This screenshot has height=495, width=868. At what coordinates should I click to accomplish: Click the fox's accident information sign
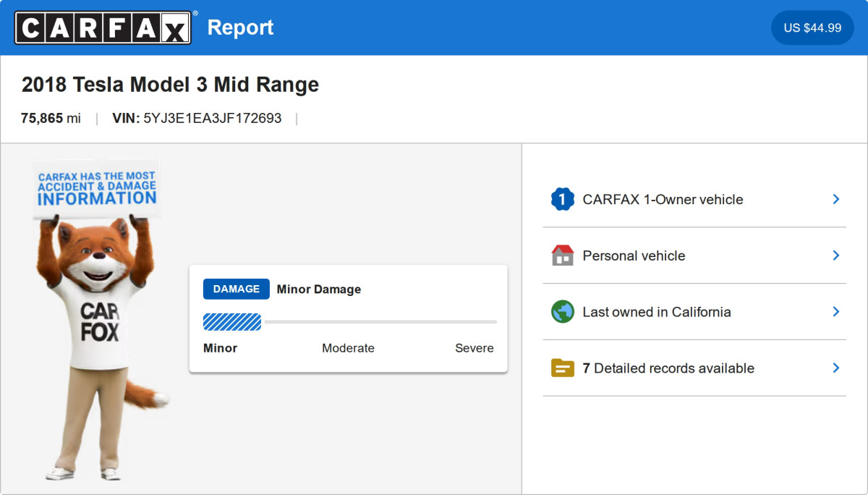[97, 187]
